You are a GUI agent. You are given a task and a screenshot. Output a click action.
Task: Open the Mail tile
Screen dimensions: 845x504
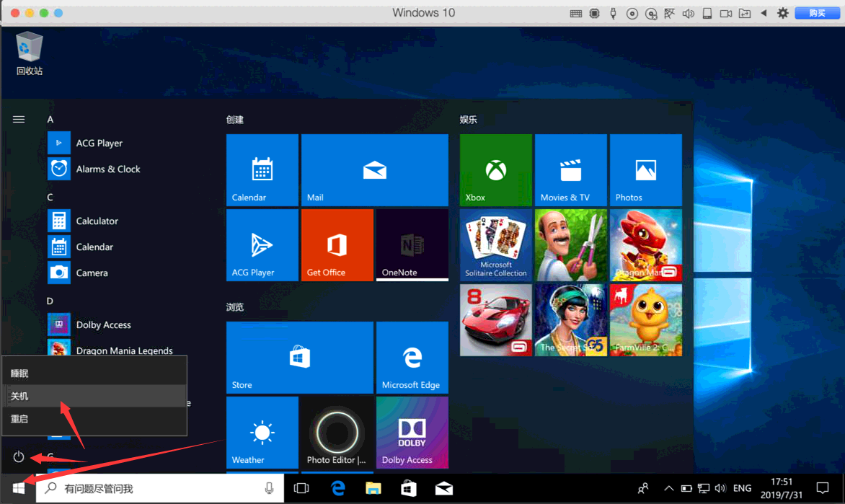pos(374,169)
